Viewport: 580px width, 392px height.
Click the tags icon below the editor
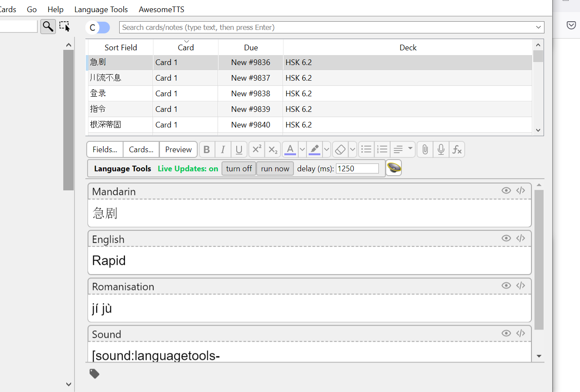click(94, 373)
